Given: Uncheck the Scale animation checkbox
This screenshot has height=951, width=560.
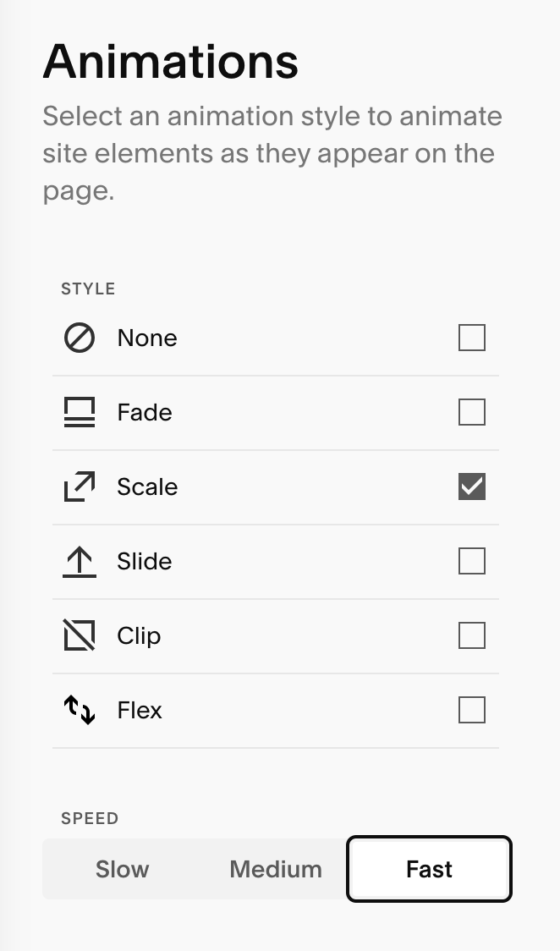Looking at the screenshot, I should 472,487.
